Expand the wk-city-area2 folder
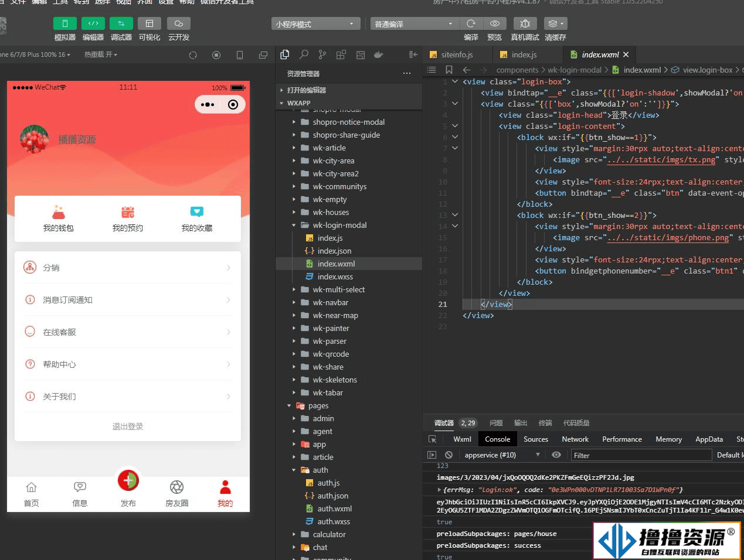This screenshot has width=744, height=560. click(349, 173)
